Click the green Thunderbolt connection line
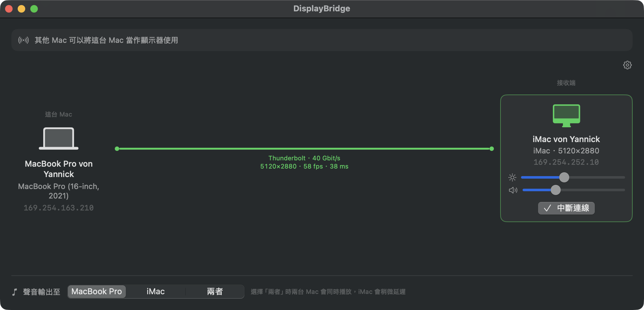 pyautogui.click(x=304, y=149)
